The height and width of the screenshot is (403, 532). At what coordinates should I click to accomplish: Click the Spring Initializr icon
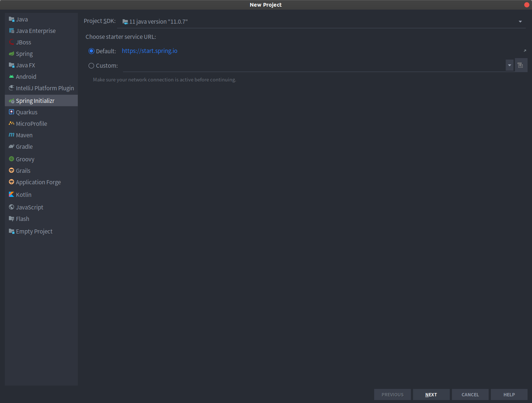[x=11, y=101]
